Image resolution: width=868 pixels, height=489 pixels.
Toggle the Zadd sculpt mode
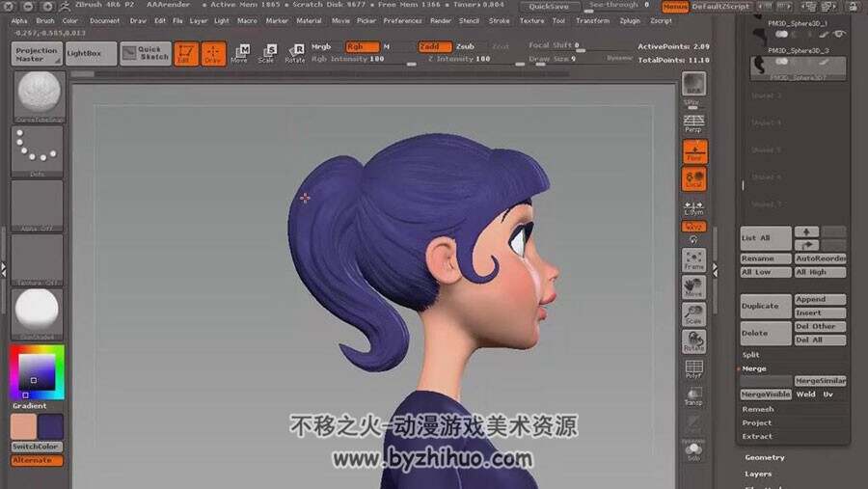pyautogui.click(x=435, y=46)
